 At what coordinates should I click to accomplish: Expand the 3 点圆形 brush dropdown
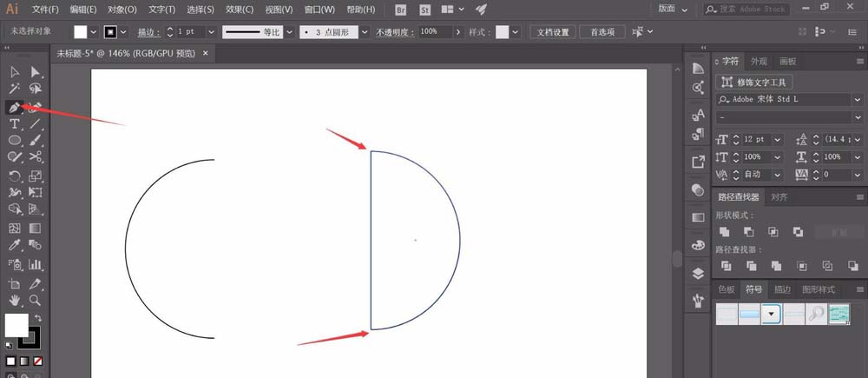pyautogui.click(x=362, y=31)
